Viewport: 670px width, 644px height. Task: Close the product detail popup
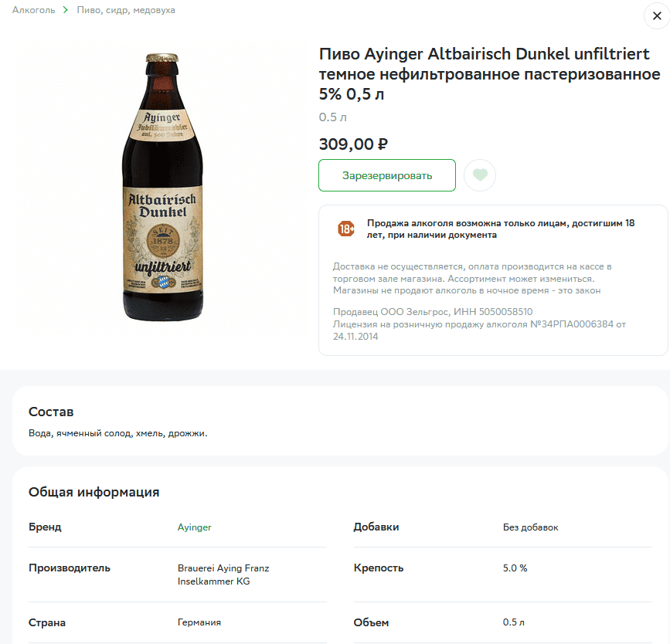tap(657, 16)
